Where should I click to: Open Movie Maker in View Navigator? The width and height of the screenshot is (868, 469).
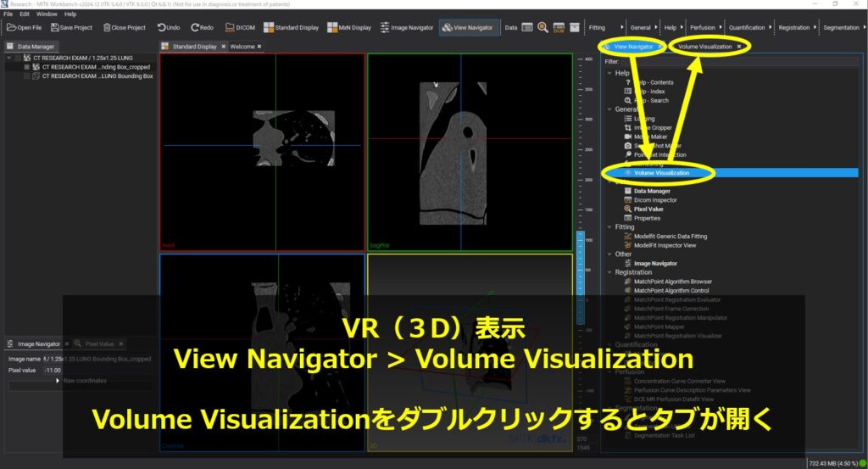pos(646,137)
